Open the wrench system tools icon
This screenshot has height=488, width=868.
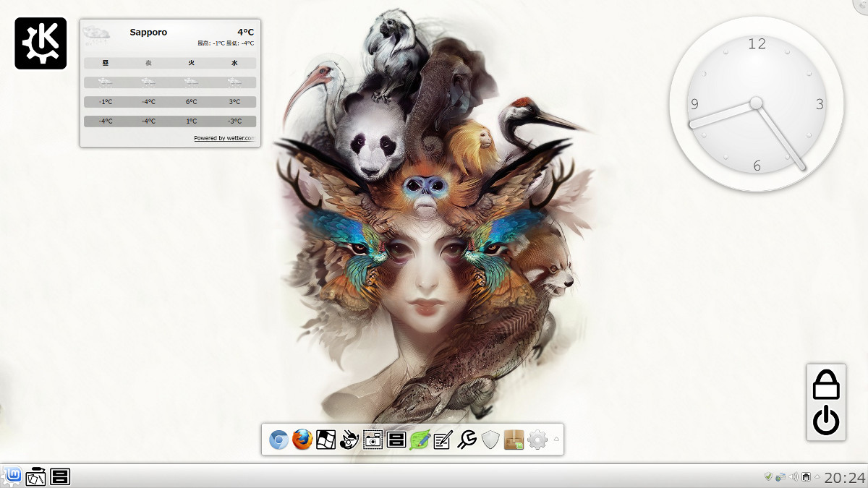(467, 440)
